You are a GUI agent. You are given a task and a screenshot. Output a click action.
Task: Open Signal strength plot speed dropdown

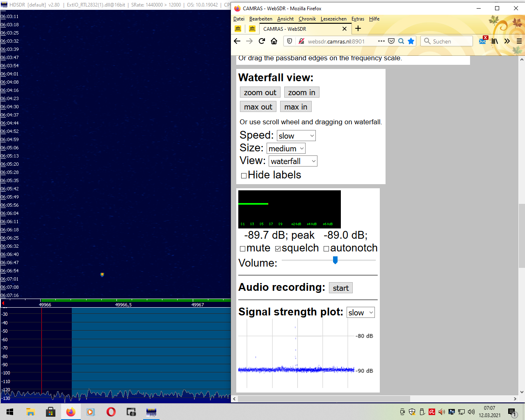point(361,313)
